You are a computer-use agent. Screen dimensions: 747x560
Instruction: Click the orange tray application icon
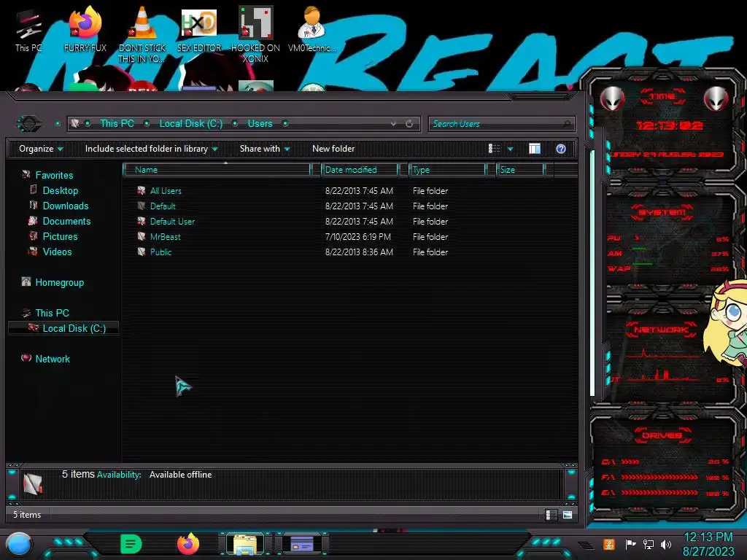pyautogui.click(x=609, y=544)
